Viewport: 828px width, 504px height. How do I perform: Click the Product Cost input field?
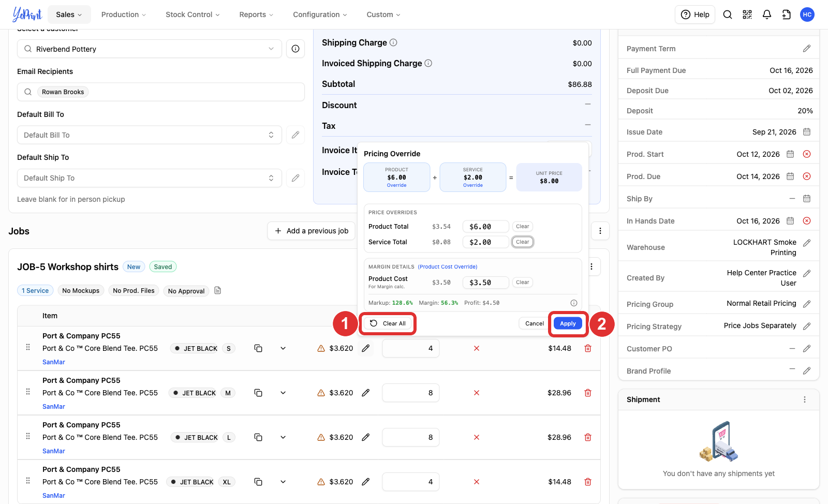click(485, 283)
